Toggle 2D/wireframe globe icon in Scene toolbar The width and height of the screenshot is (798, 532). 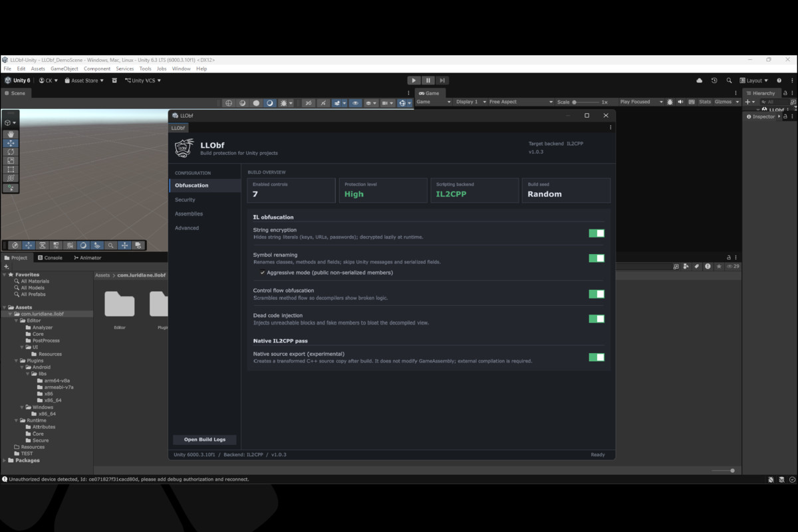[229, 103]
